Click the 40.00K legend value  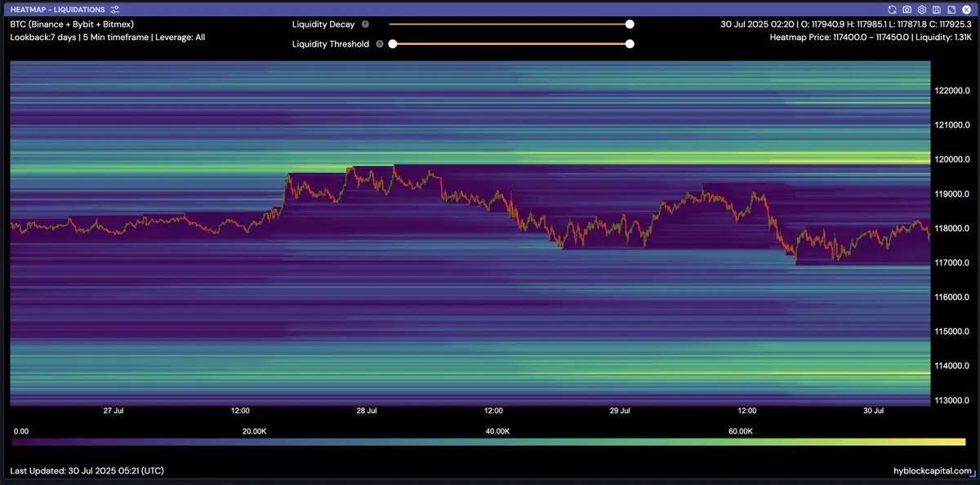[x=497, y=430]
